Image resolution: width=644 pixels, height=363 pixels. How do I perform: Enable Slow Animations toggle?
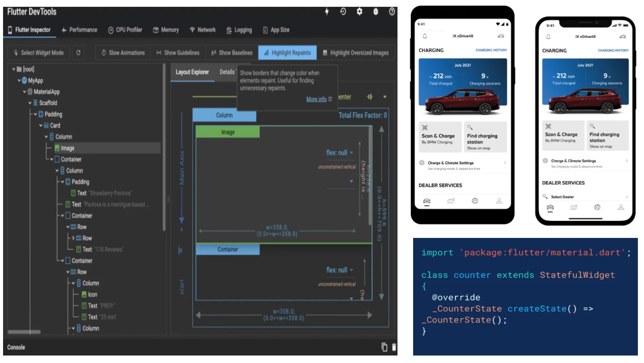pos(123,53)
